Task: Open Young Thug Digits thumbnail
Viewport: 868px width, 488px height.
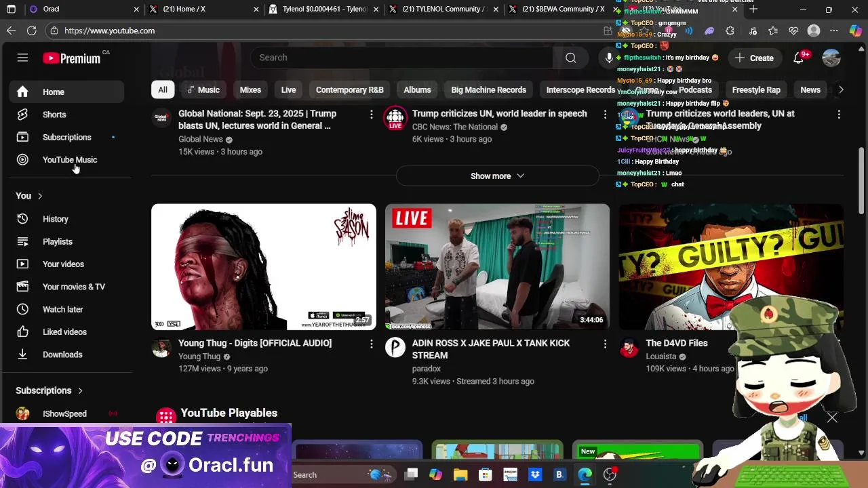Action: 264,267
